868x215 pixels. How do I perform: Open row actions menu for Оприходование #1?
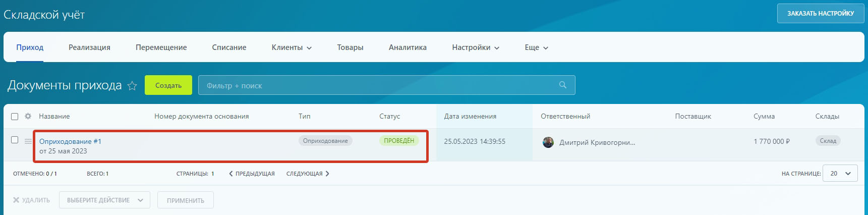pyautogui.click(x=28, y=141)
